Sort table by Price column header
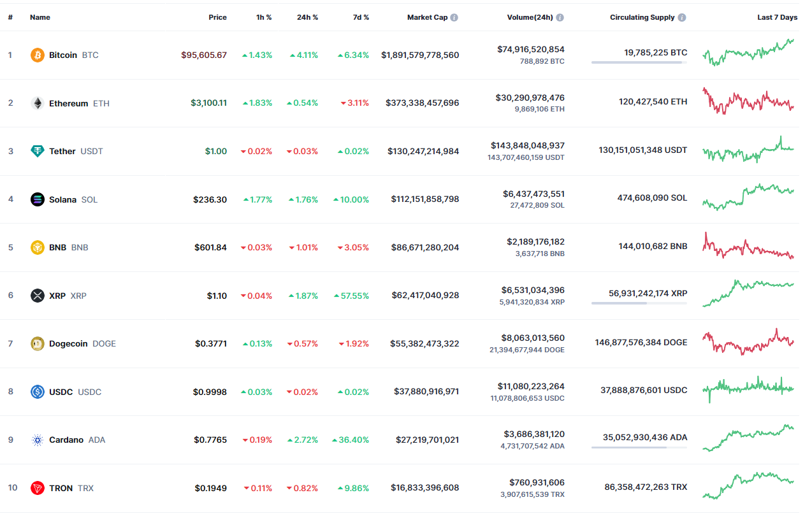Screen dimensions: 812x516 pyautogui.click(x=217, y=18)
